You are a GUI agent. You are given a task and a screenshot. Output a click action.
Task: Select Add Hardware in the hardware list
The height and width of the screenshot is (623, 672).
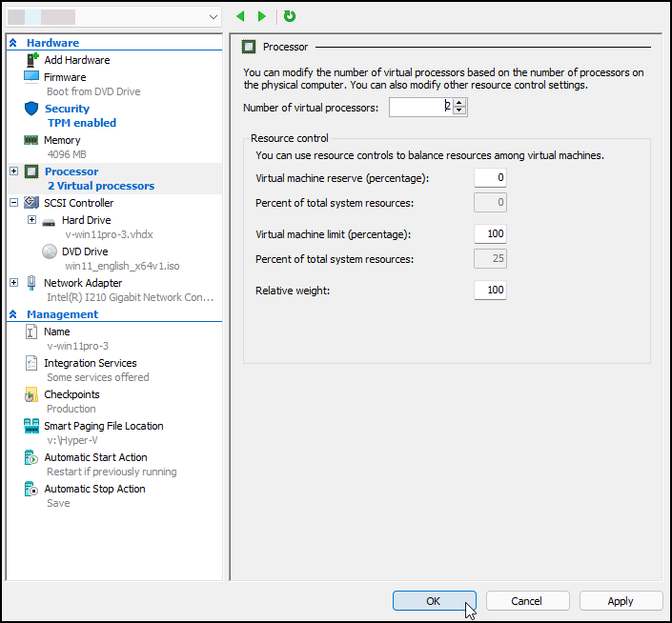pos(76,60)
